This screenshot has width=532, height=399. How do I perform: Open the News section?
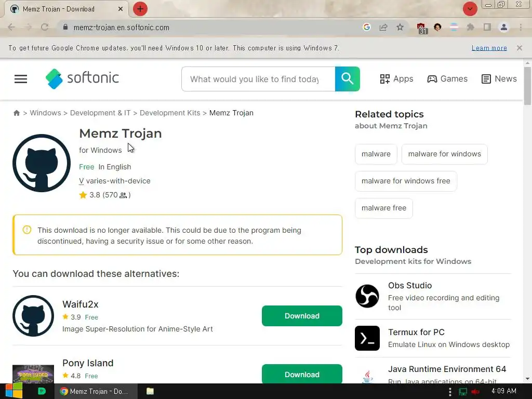(499, 79)
